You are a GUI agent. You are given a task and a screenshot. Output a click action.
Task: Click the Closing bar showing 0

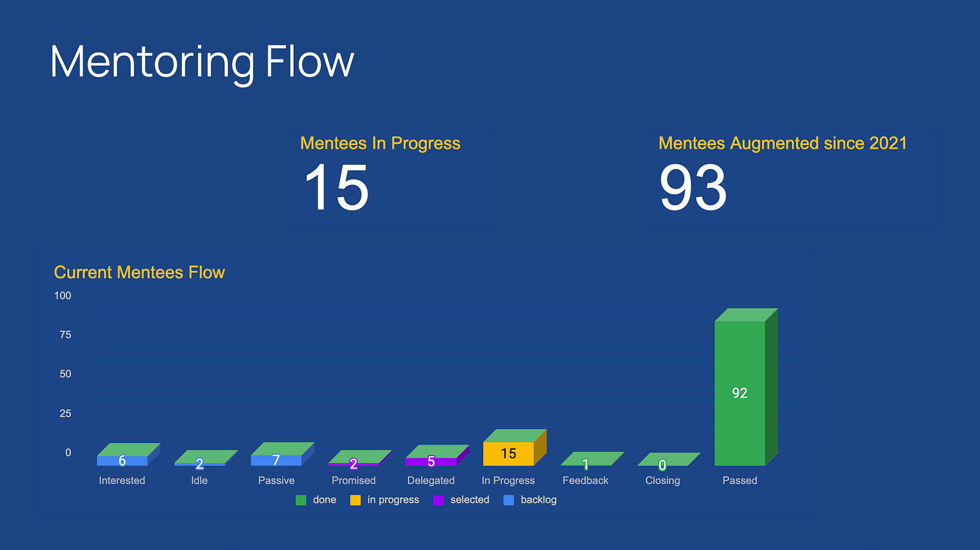point(669,459)
